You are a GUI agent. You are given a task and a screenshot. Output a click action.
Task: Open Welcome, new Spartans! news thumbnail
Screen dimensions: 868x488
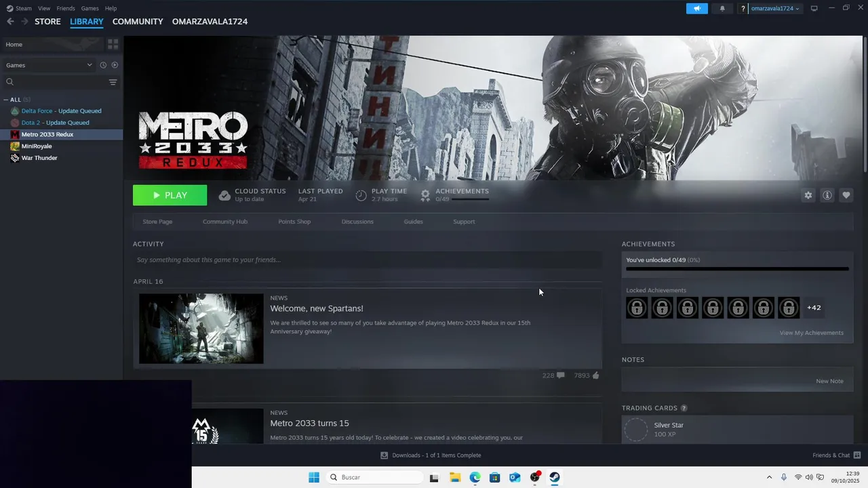[x=201, y=329]
